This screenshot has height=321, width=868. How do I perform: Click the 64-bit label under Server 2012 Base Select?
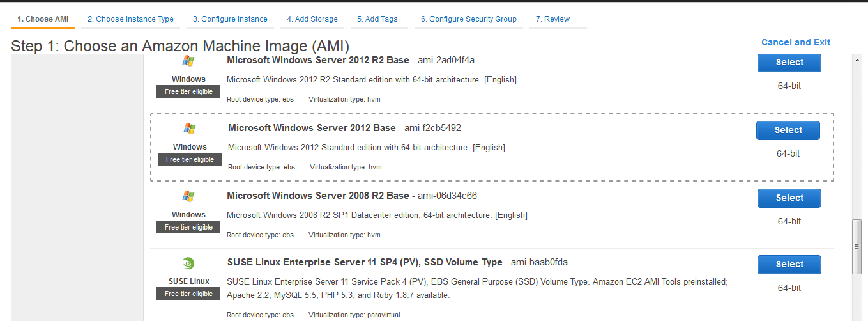click(x=788, y=153)
